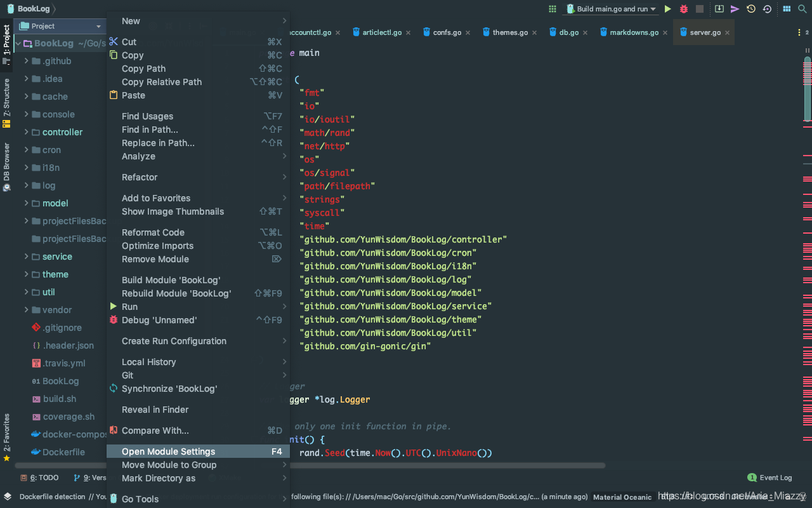Viewport: 812px width, 508px height.
Task: Click the BookLog breadcrumb in navigation bar
Action: click(34, 9)
